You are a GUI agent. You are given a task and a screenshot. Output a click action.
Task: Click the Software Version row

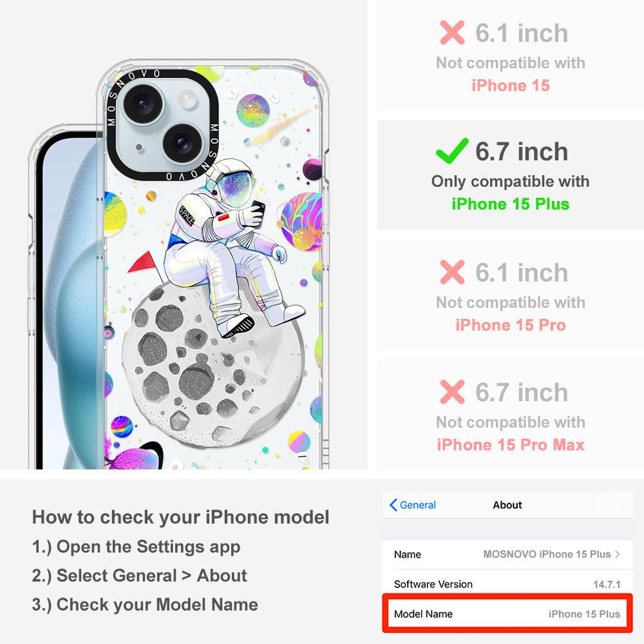(507, 583)
